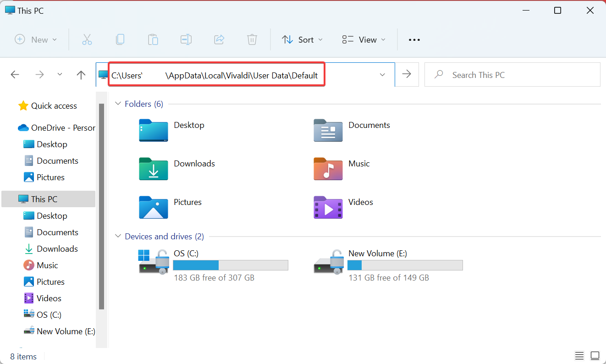
Task: Click the Rename icon in toolbar
Action: pos(186,40)
